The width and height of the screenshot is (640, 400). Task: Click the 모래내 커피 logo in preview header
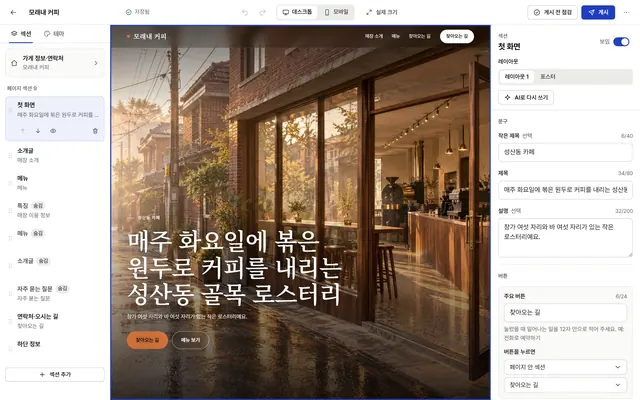click(146, 36)
